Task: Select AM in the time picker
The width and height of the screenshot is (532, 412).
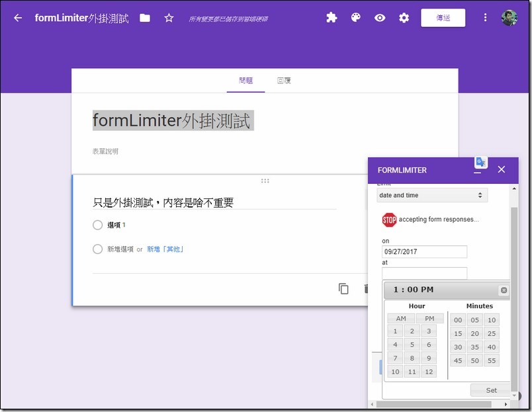Action: coord(401,318)
